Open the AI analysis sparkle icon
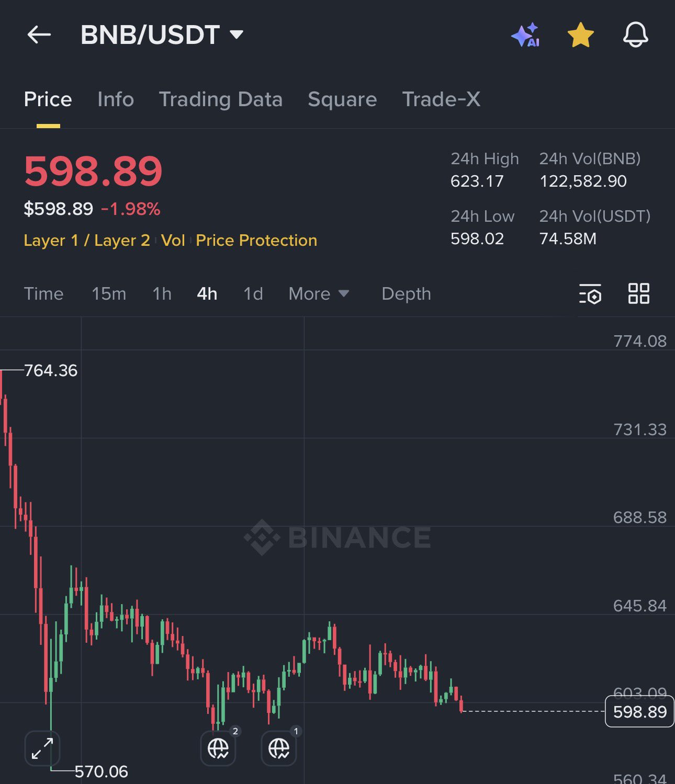The image size is (675, 784). (x=525, y=35)
